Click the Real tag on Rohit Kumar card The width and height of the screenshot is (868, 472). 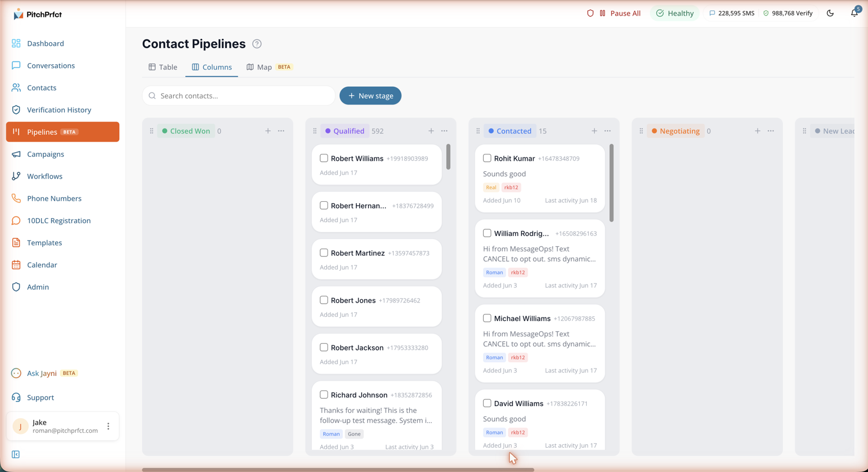491,187
